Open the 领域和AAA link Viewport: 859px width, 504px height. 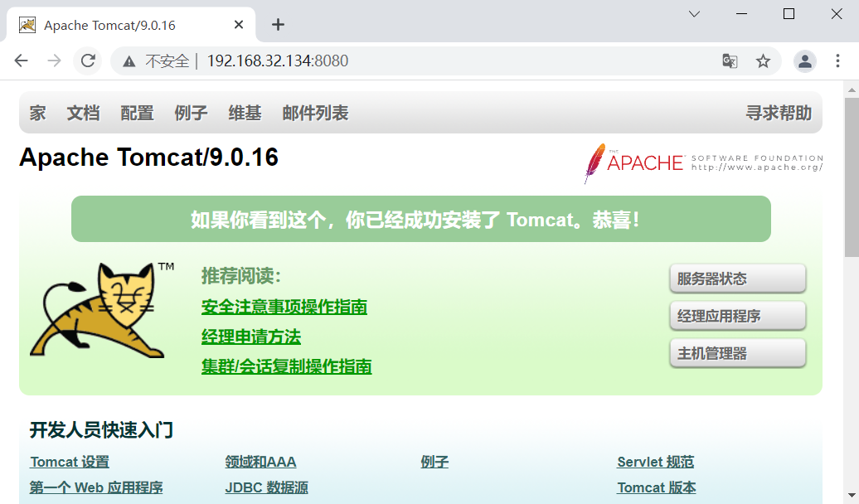point(260,462)
